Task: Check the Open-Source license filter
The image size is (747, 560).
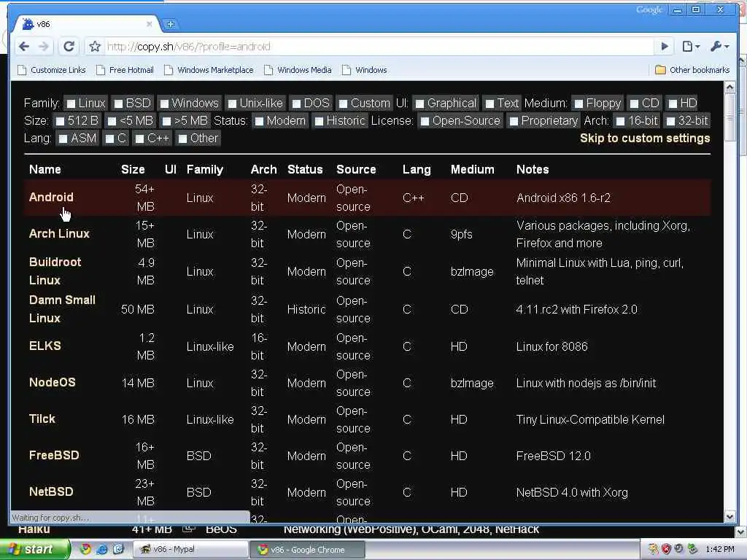Action: (425, 122)
